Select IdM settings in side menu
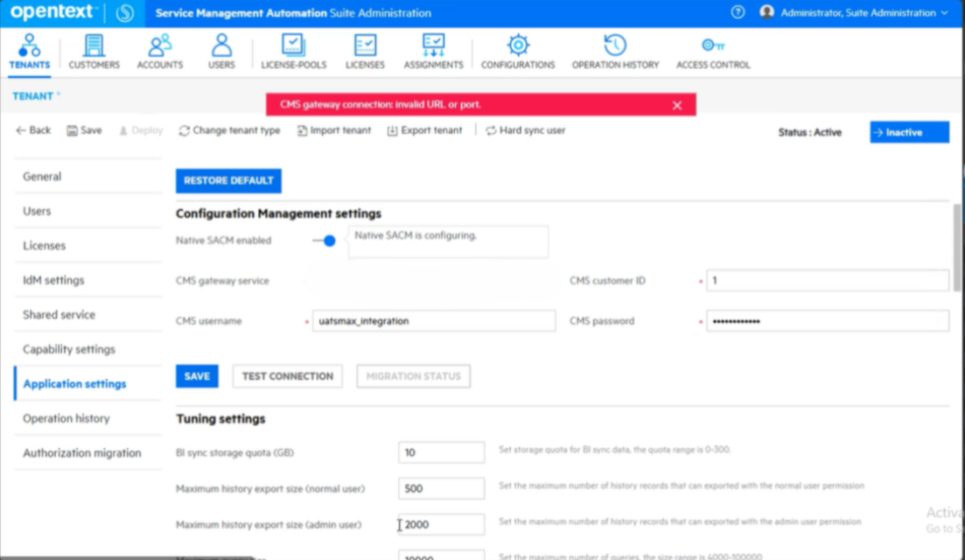This screenshot has height=560, width=965. coord(88,280)
